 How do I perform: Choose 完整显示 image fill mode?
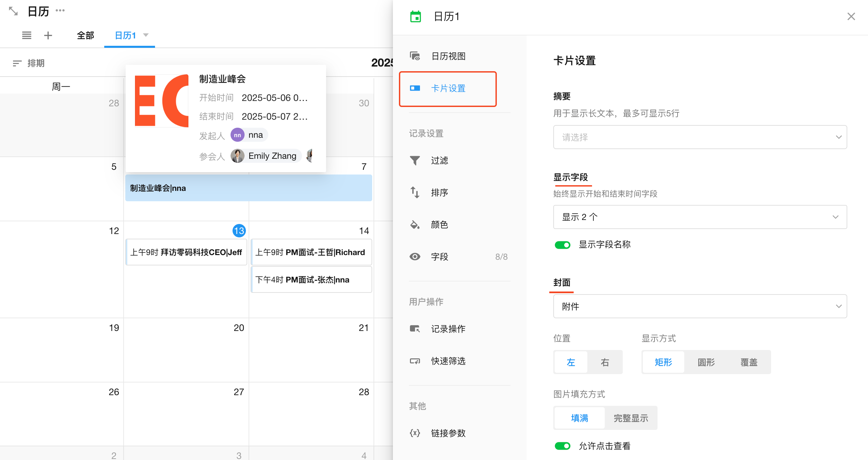pyautogui.click(x=630, y=418)
